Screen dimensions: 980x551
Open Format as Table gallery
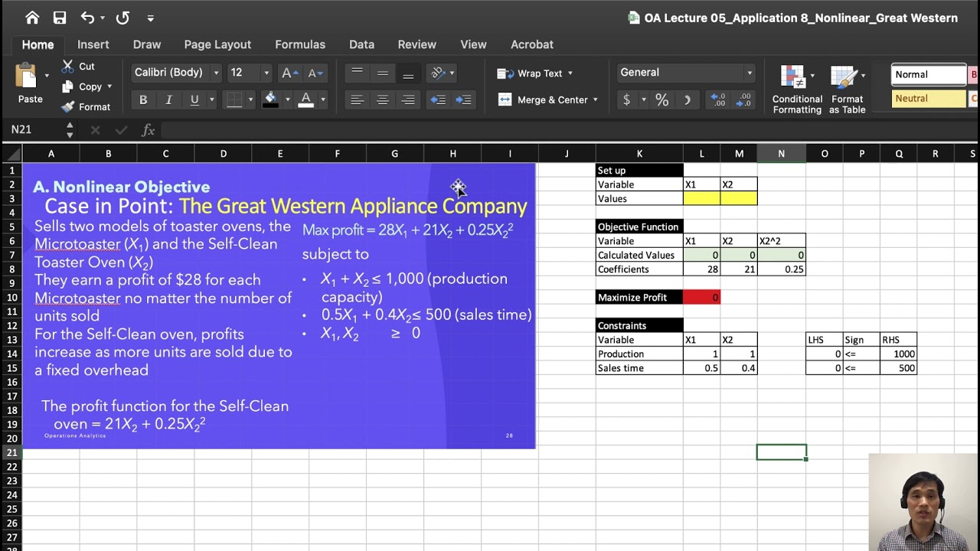(x=847, y=89)
